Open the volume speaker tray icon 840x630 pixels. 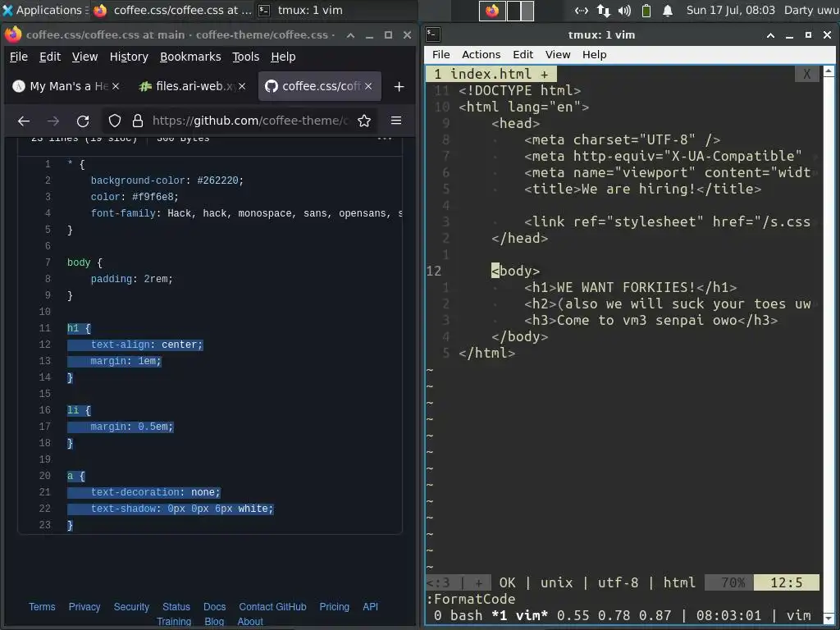click(x=624, y=10)
